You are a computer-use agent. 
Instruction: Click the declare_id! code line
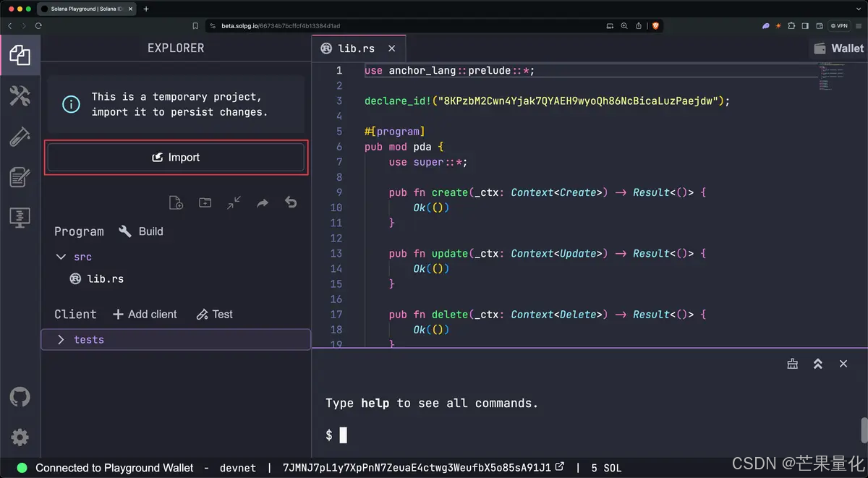coord(547,101)
